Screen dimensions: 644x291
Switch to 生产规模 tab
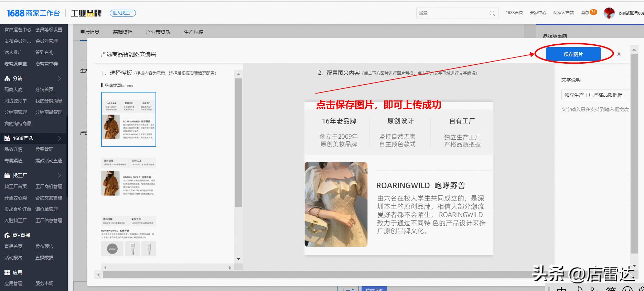194,32
